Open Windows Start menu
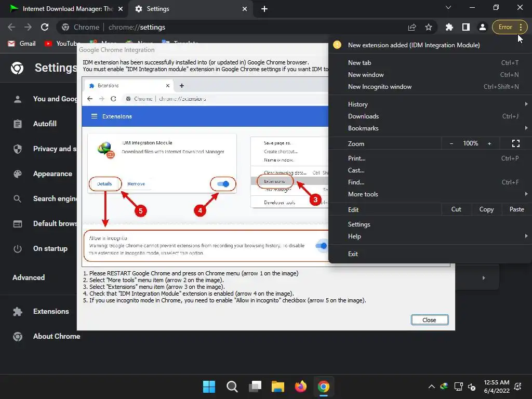 tap(209, 387)
